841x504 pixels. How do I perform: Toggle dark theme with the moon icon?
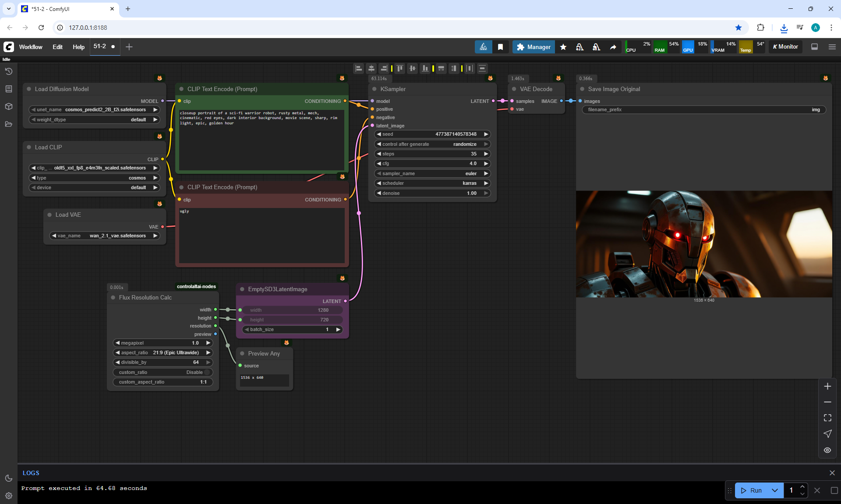point(8,478)
